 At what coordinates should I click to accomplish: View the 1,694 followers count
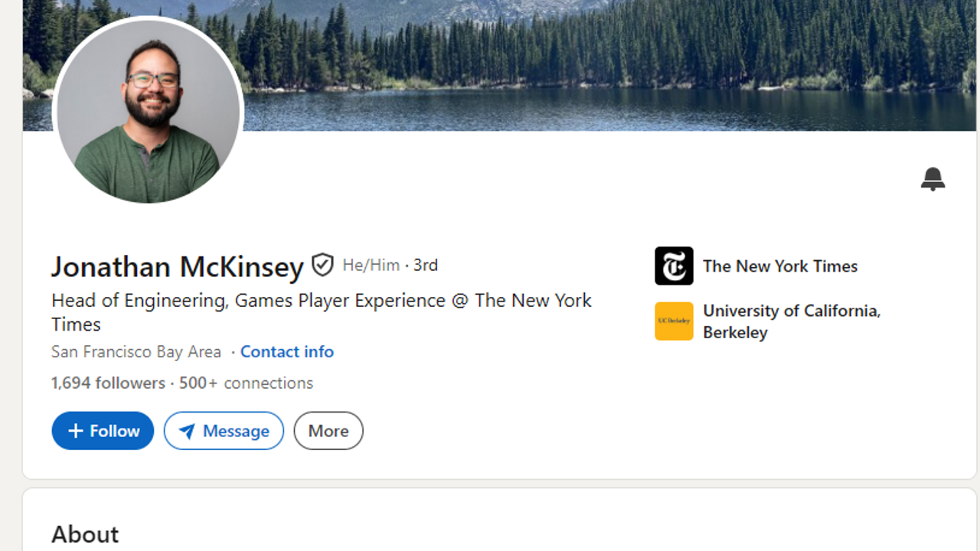[108, 383]
